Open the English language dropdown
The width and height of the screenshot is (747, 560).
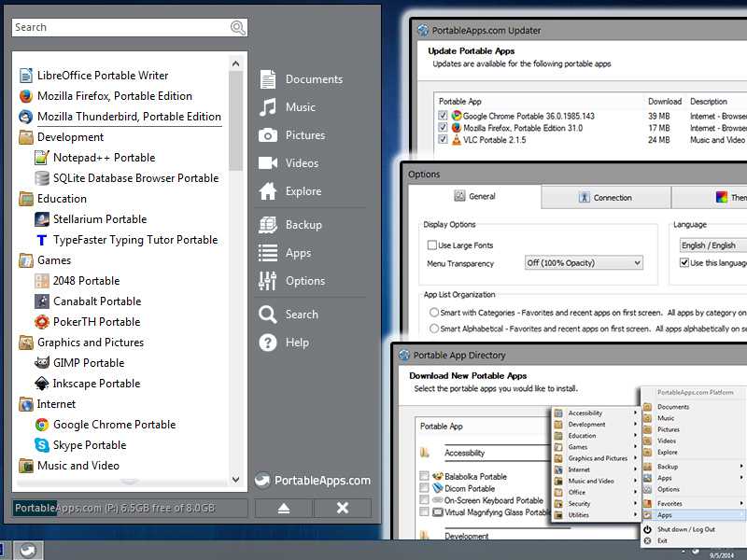coord(713,245)
